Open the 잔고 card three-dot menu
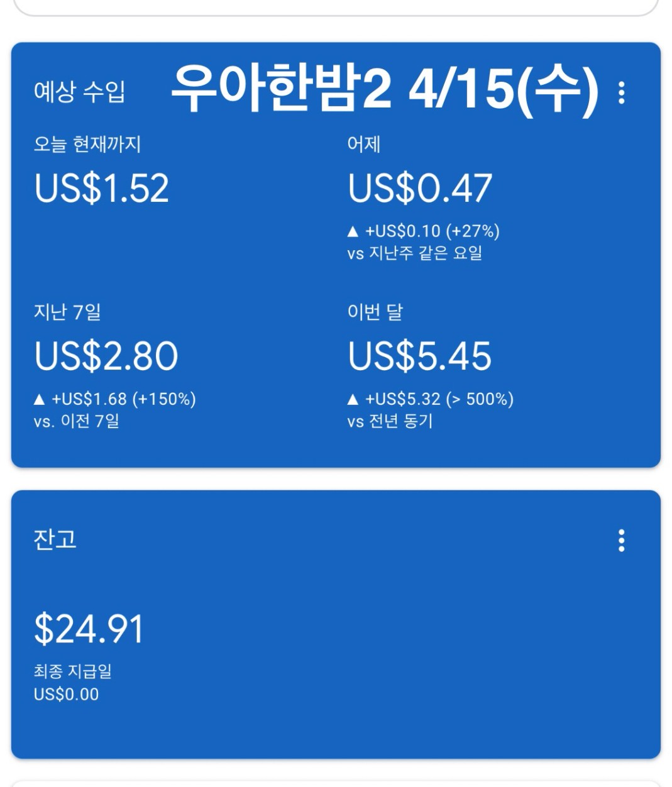 621,541
